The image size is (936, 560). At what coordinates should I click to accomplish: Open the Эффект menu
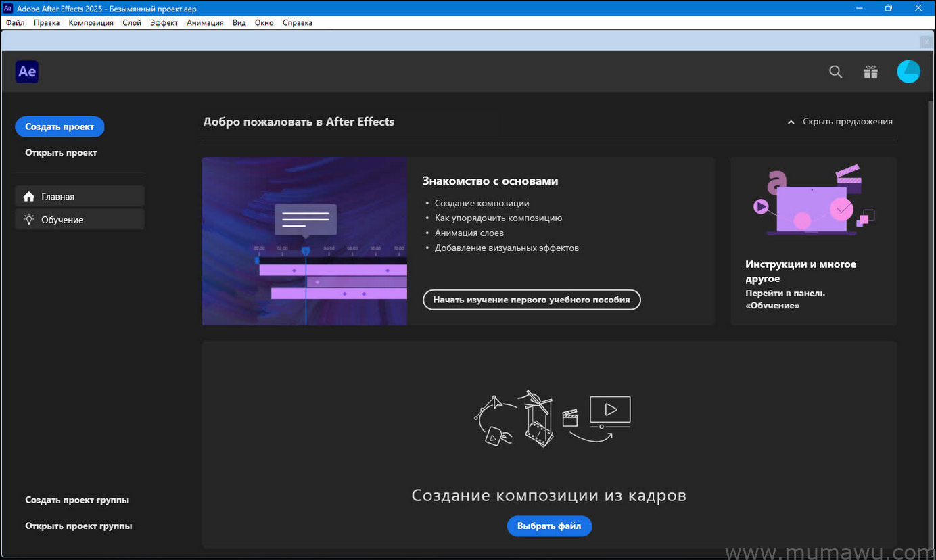[x=164, y=22]
